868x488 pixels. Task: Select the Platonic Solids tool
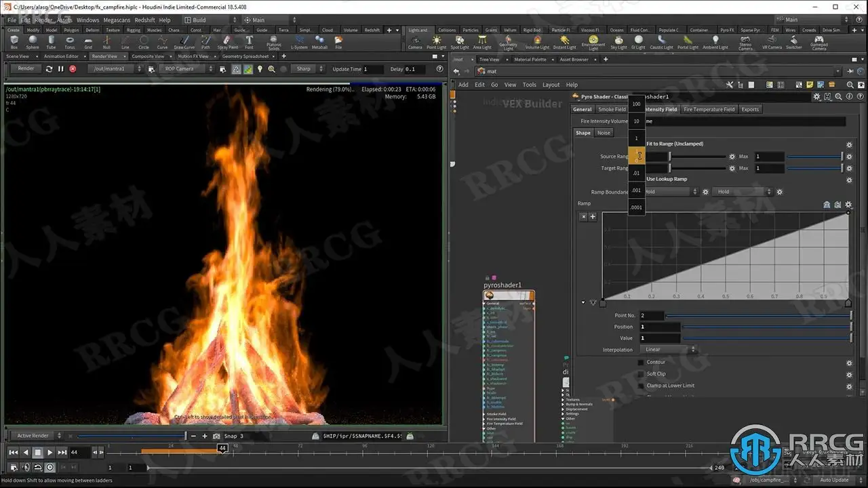274,43
